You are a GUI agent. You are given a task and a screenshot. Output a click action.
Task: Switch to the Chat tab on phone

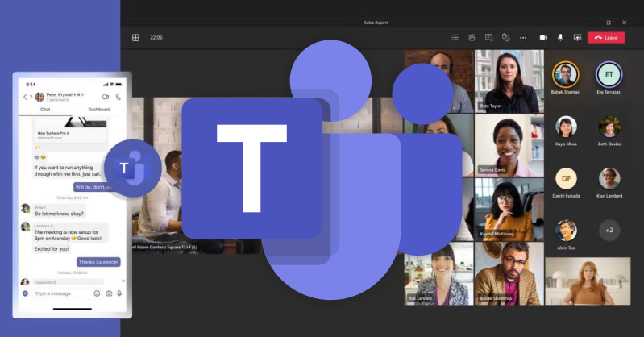point(45,110)
